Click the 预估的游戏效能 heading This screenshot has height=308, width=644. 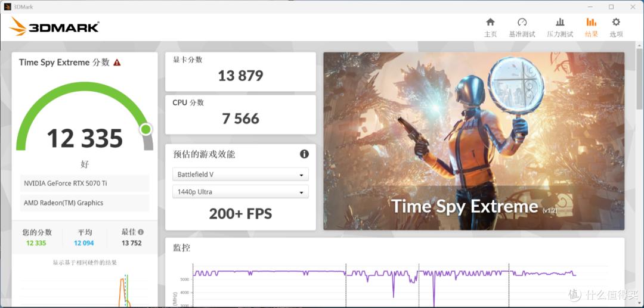(x=204, y=154)
